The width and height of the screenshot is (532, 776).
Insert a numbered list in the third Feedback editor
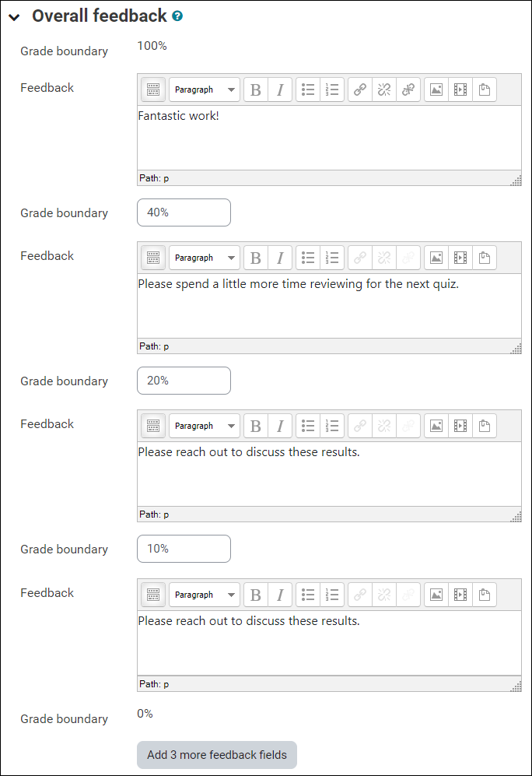point(332,426)
